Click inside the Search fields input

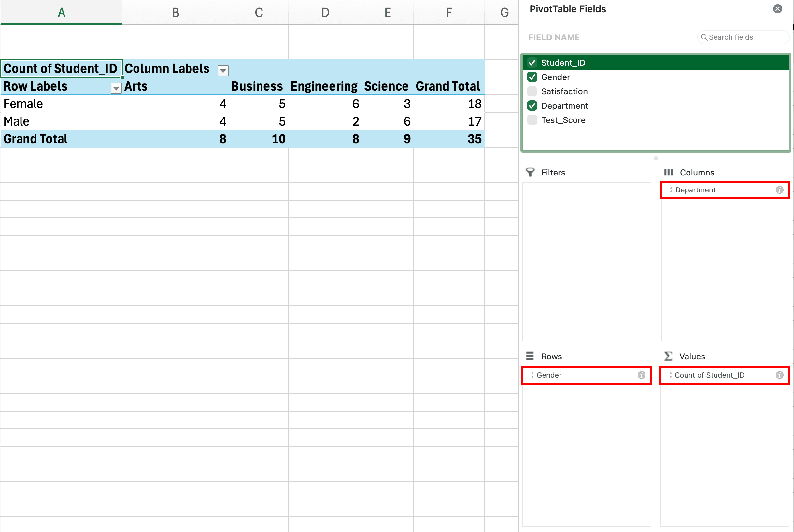[x=743, y=37]
